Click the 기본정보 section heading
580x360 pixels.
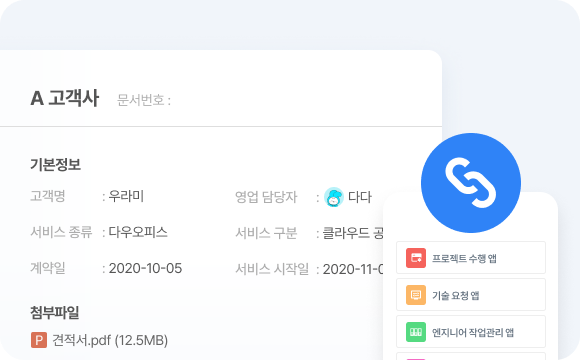tap(55, 165)
